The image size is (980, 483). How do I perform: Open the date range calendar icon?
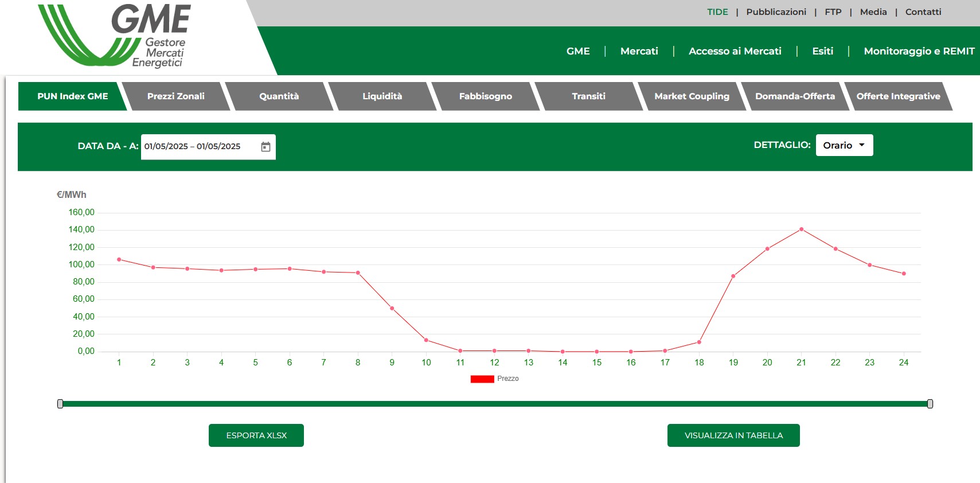[266, 147]
